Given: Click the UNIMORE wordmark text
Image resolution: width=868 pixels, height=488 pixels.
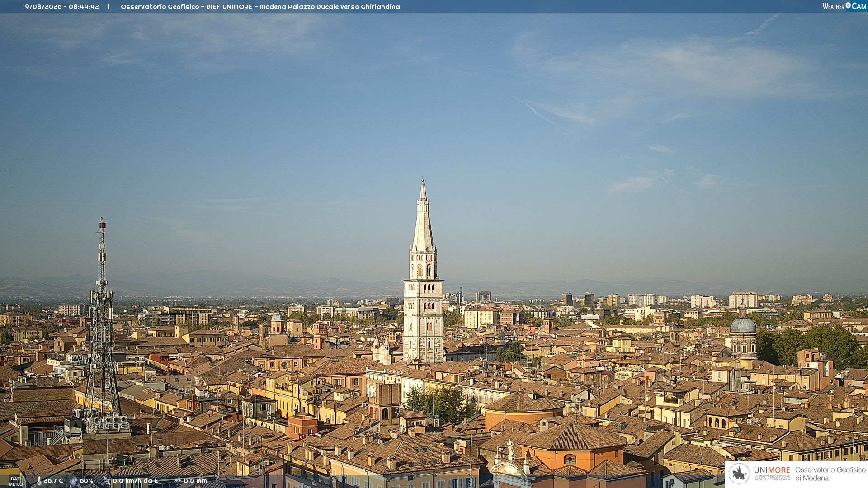Looking at the screenshot, I should 772,470.
